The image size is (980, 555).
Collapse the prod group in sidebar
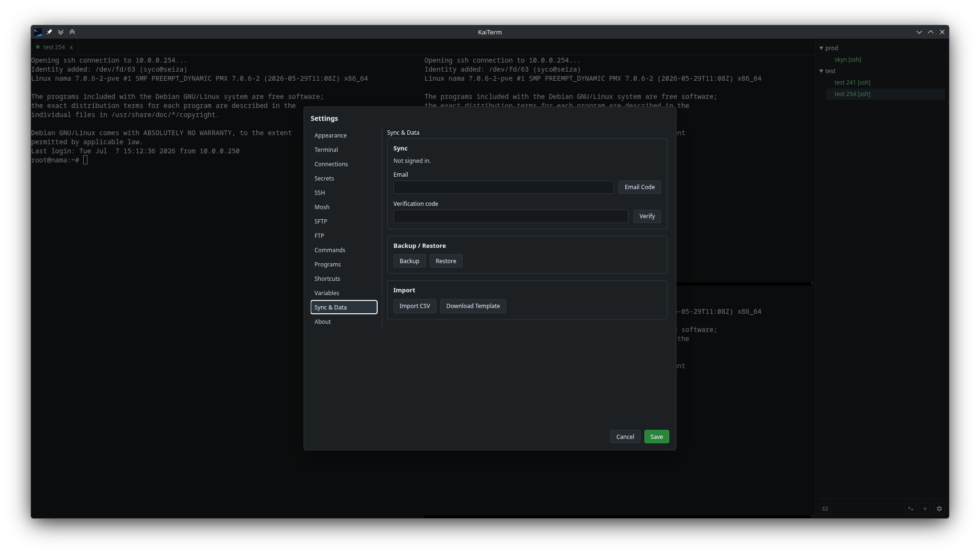coord(821,48)
